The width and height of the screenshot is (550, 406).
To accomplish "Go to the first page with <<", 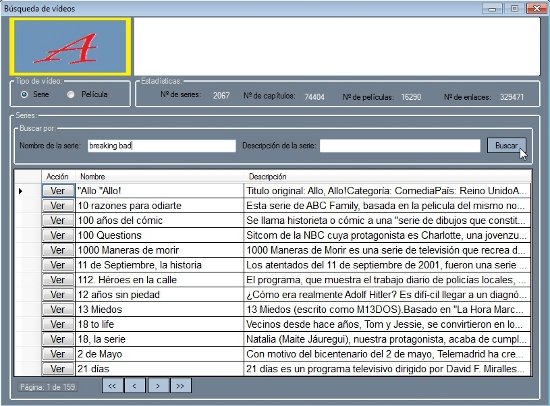I will 113,386.
